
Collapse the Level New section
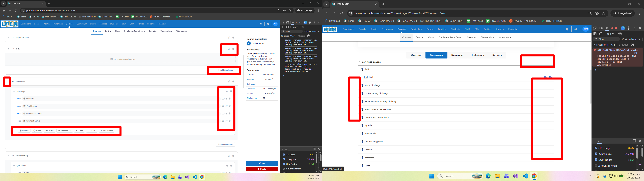13,81
